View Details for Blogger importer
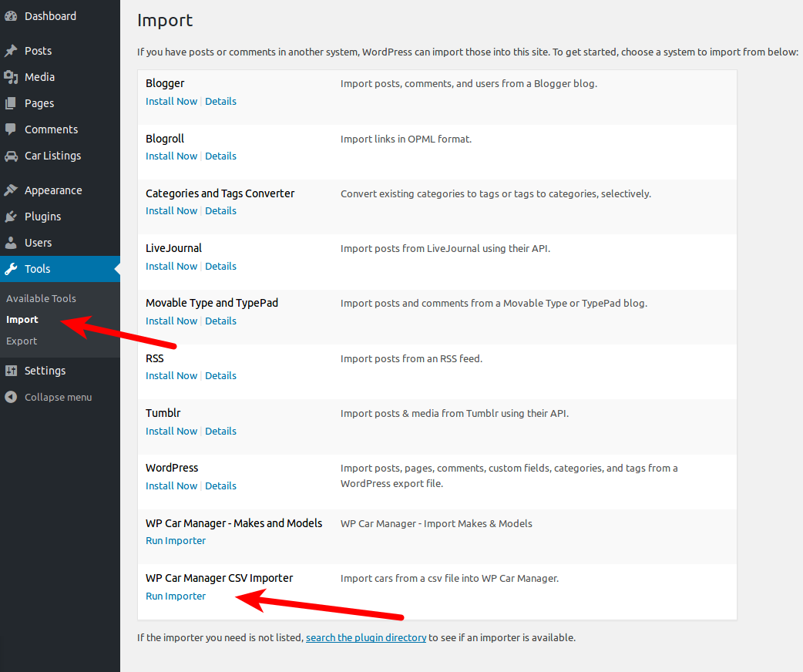Image resolution: width=803 pixels, height=672 pixels. (x=220, y=102)
